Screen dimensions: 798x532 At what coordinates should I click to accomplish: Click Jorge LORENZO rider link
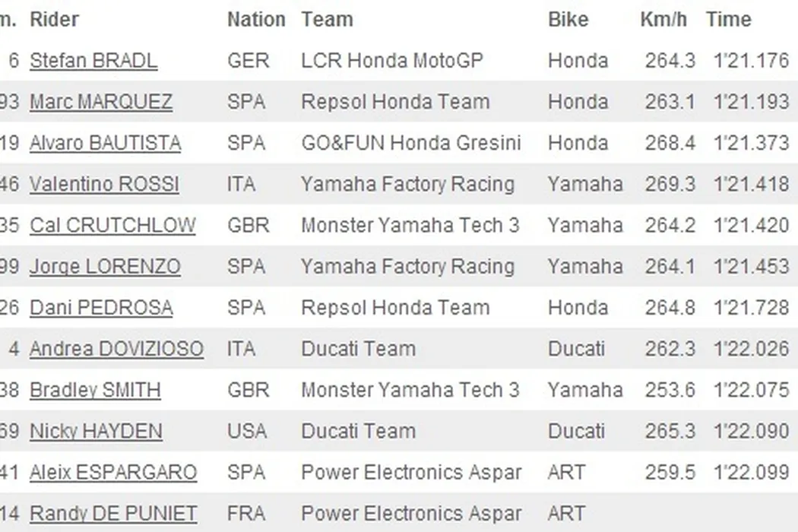(105, 267)
